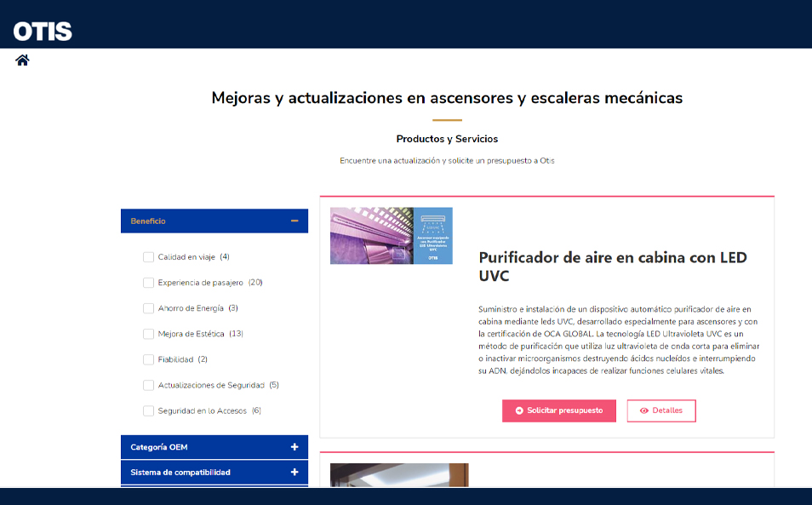
Task: Go to home via house icon
Action: (22, 60)
